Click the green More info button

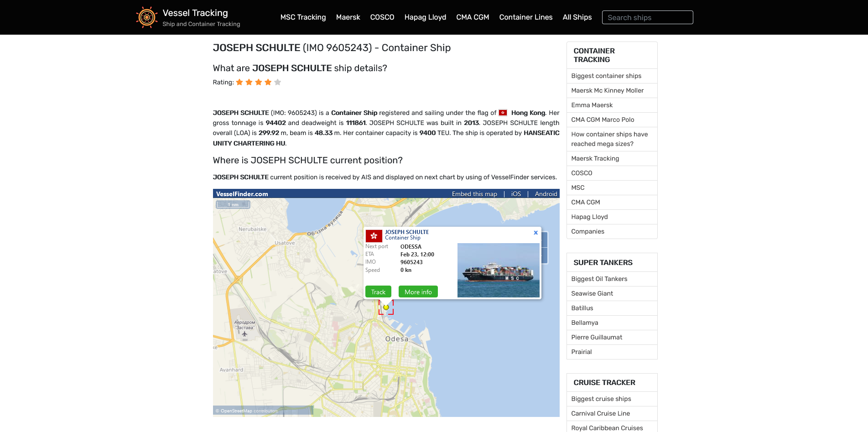pos(418,292)
